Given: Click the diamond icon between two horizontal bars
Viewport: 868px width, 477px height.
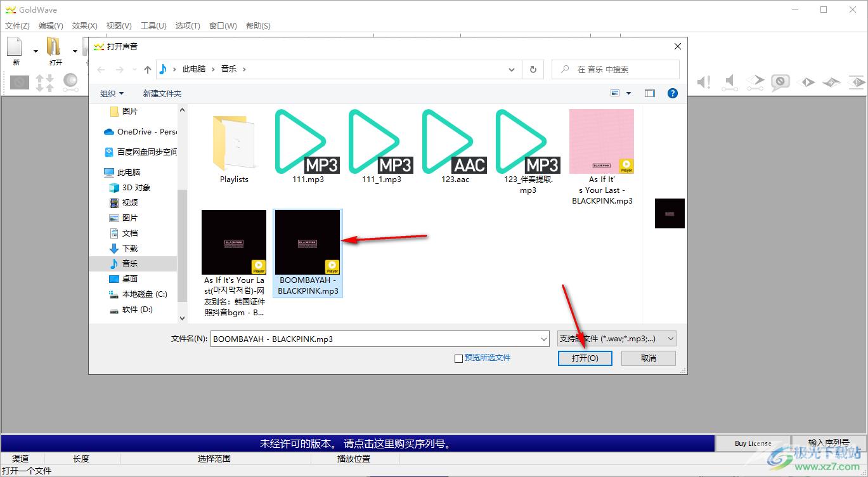Looking at the screenshot, I should tap(857, 82).
